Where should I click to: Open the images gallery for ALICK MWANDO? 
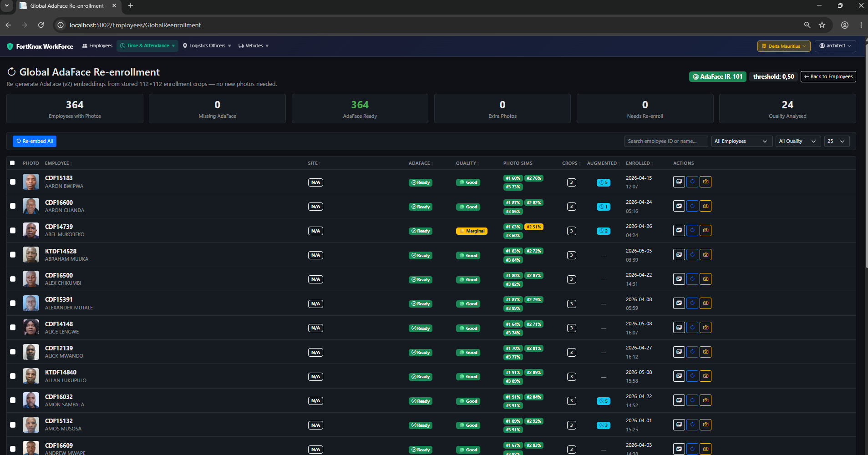pyautogui.click(x=679, y=352)
